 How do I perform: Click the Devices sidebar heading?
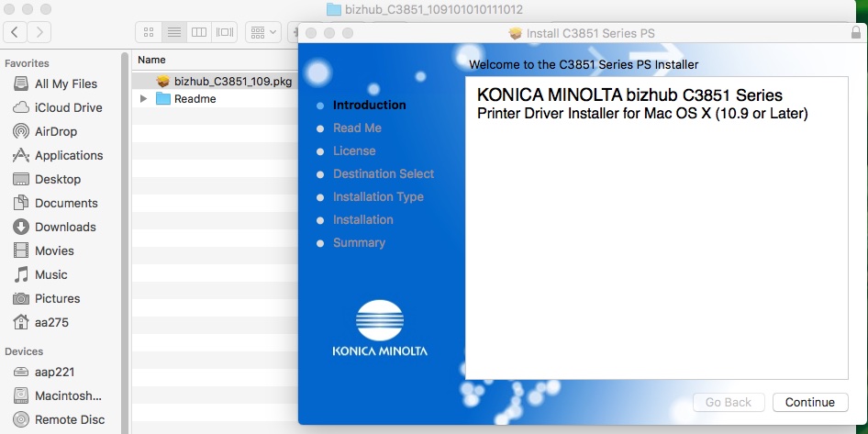(24, 351)
